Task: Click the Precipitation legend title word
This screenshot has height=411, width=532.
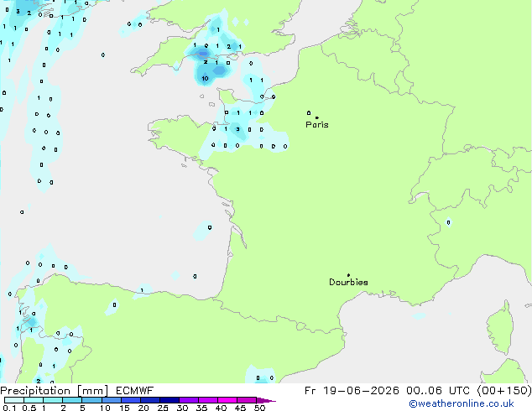Action: [35, 391]
